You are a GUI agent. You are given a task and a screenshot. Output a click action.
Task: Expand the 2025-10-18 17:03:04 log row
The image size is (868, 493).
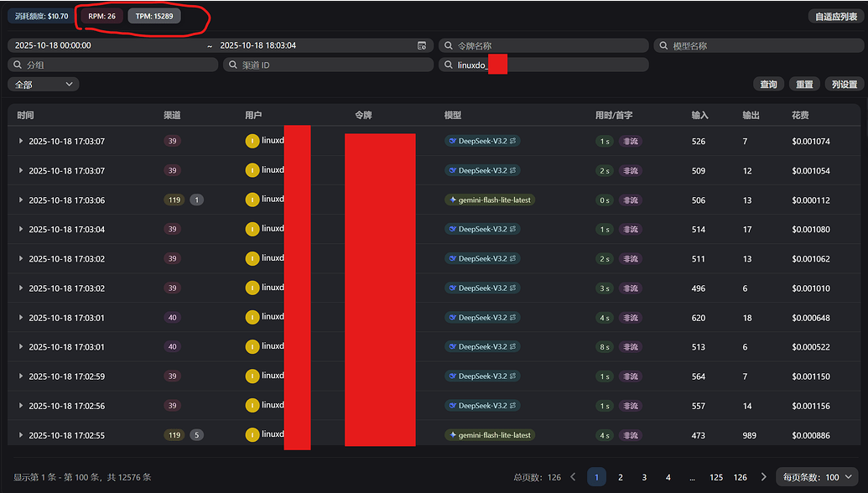(x=20, y=229)
